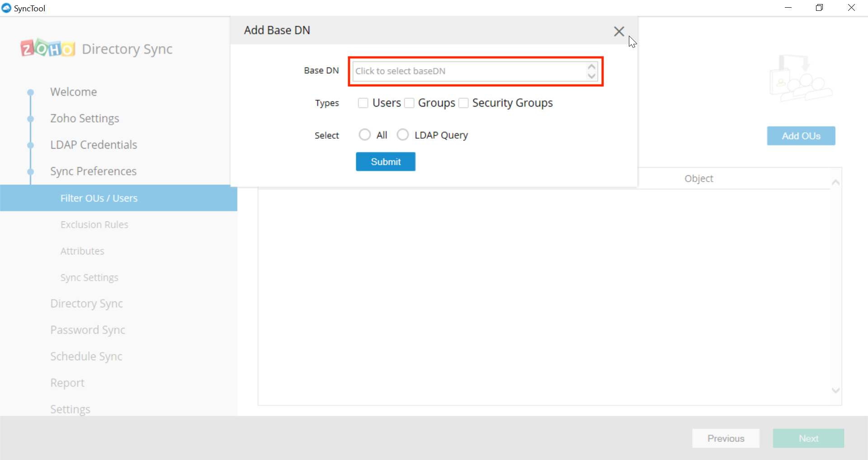Select the LDAP Query radio button

click(403, 134)
